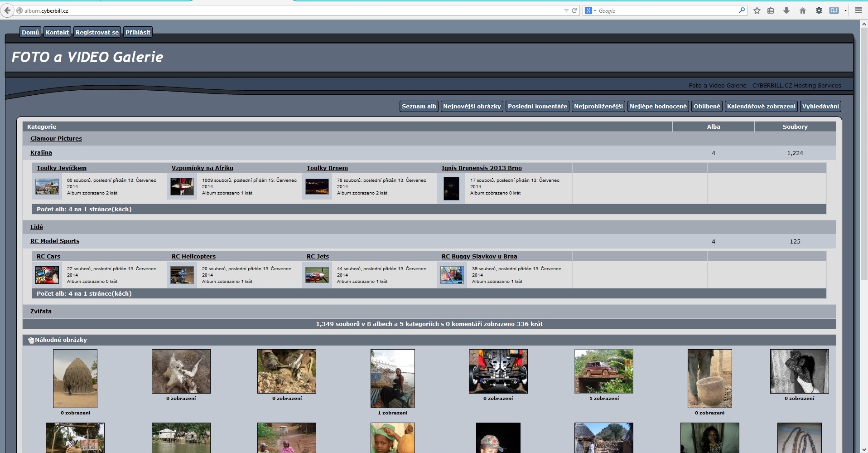Viewport: 868px width, 453px height.
Task: Open Vzpomínky na Afriku album link
Action: [203, 168]
